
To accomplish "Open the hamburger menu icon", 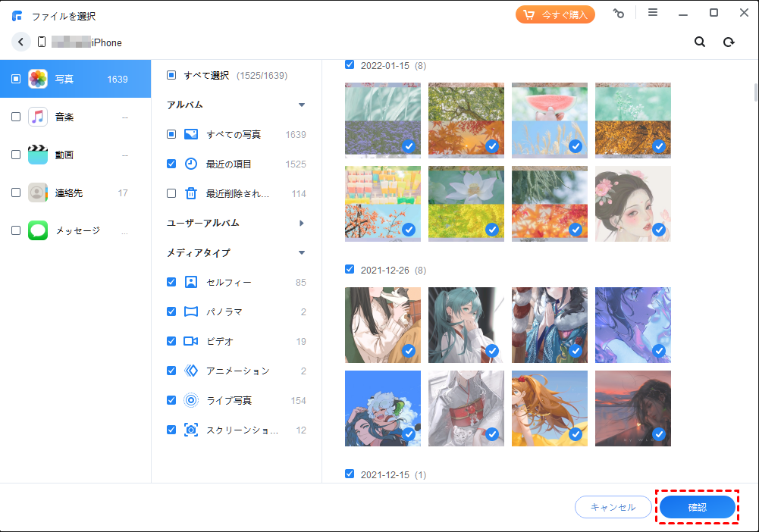I will tap(653, 13).
